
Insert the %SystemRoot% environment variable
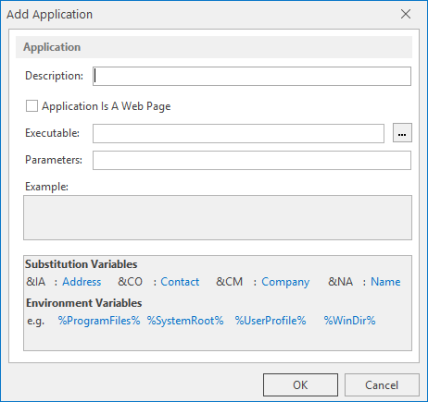(185, 321)
